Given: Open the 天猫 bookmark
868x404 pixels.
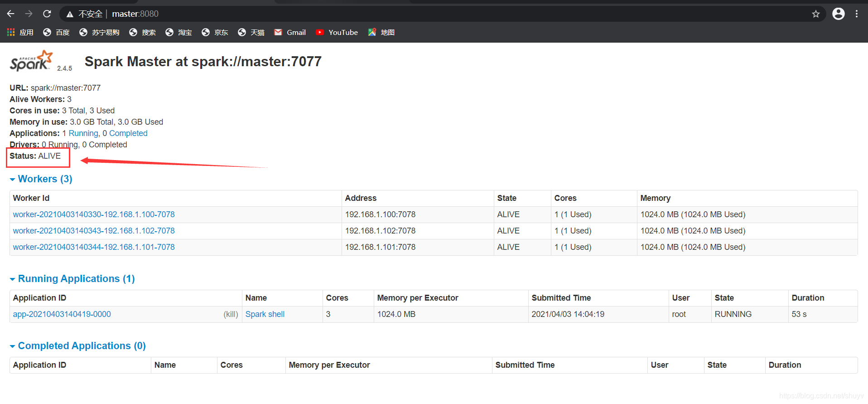Looking at the screenshot, I should 251,32.
